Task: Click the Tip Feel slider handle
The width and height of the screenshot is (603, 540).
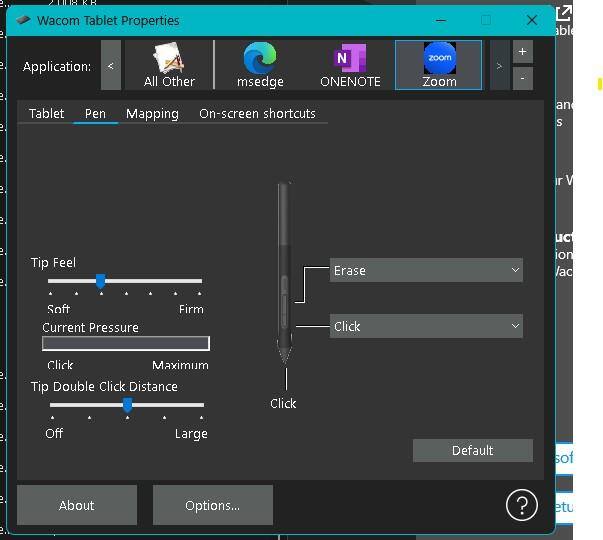Action: [x=101, y=281]
